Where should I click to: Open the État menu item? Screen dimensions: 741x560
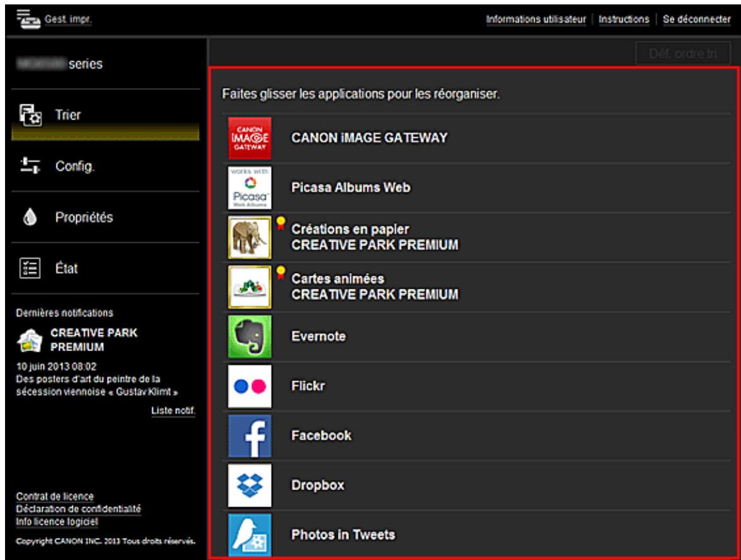click(x=106, y=269)
